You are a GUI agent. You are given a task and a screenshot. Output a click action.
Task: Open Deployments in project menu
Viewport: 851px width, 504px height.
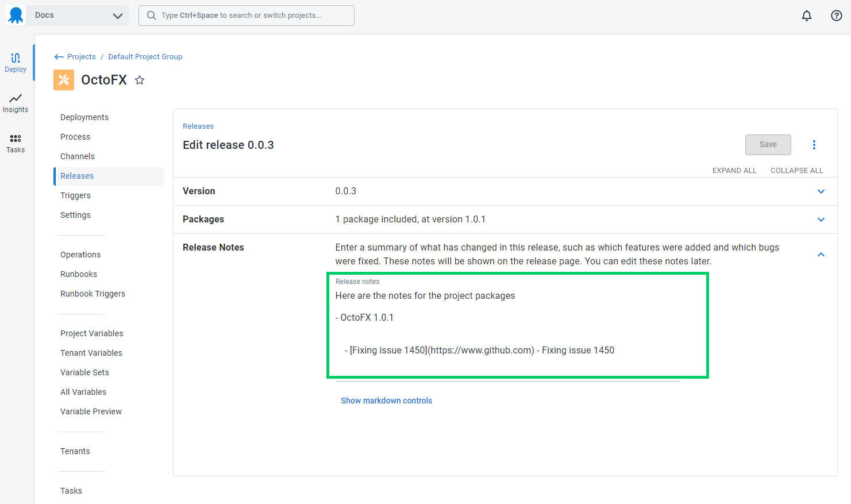coord(84,117)
